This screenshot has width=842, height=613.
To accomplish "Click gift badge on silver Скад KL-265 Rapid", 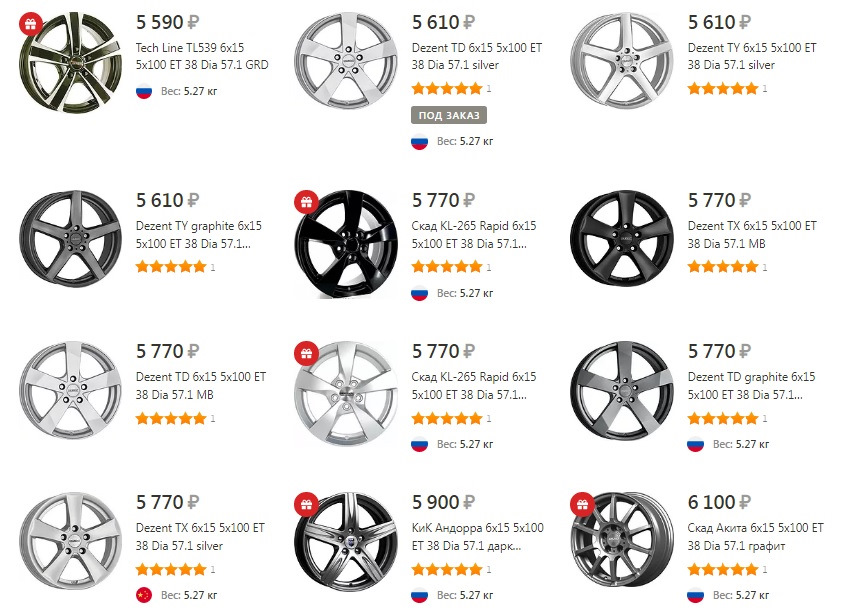I will click(x=305, y=353).
